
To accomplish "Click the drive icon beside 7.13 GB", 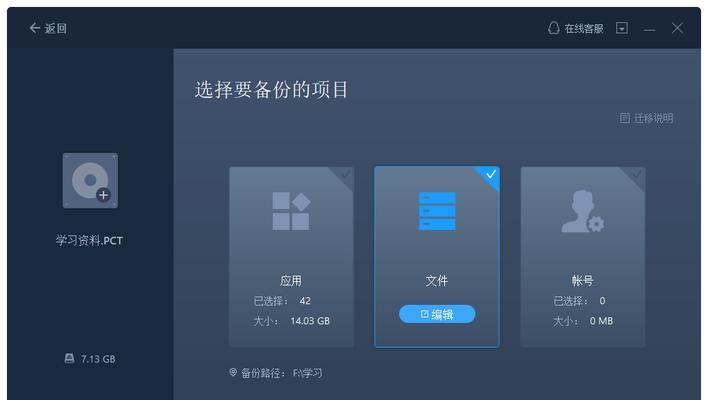I will point(69,358).
